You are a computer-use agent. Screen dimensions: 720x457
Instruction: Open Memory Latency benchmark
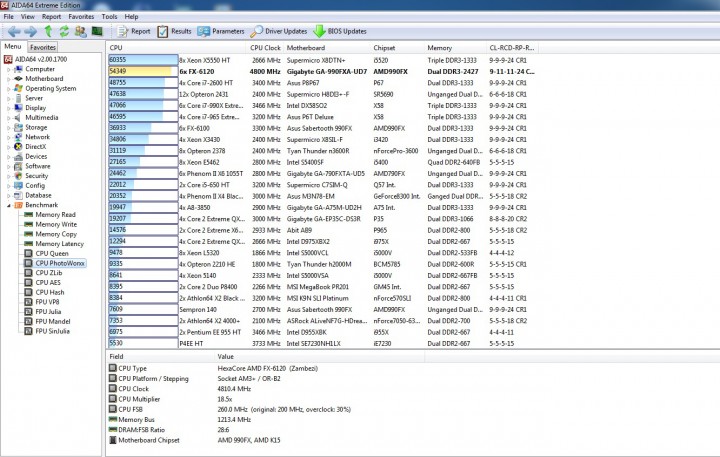coord(59,244)
